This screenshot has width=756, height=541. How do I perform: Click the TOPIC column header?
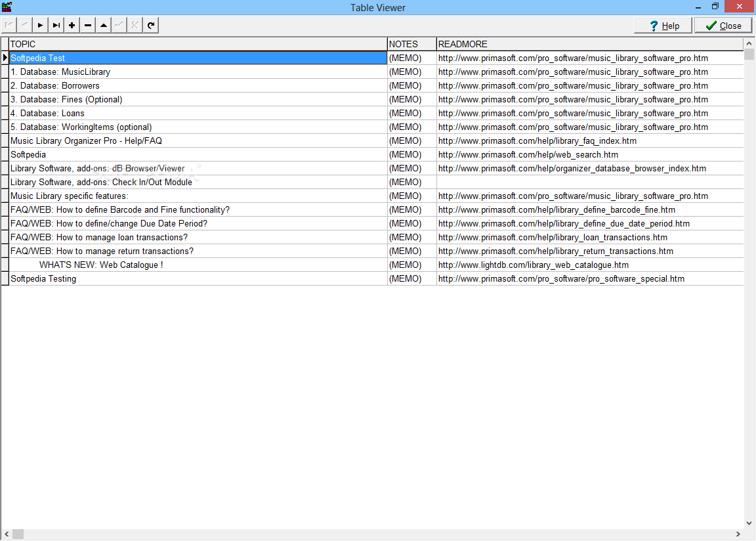click(198, 44)
